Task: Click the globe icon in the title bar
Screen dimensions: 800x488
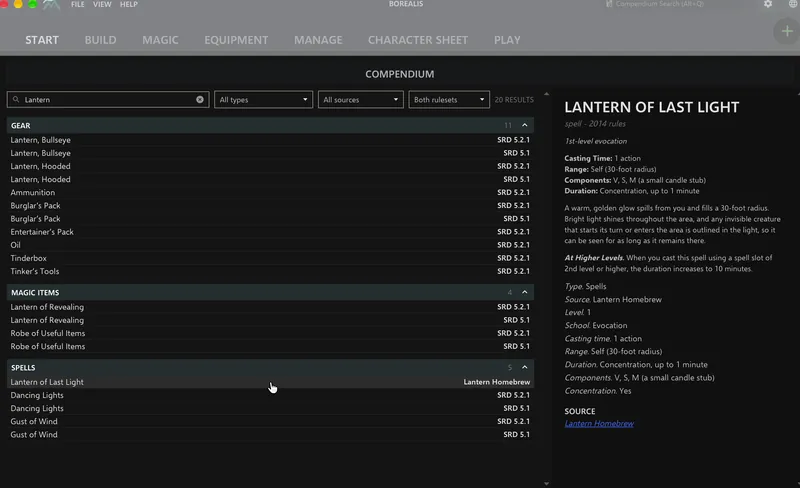Action: click(793, 4)
